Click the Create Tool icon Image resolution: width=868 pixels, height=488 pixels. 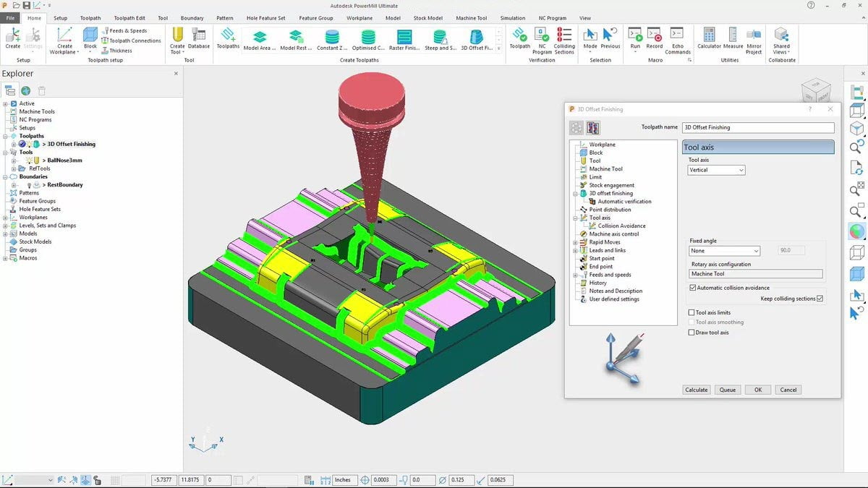pos(177,40)
